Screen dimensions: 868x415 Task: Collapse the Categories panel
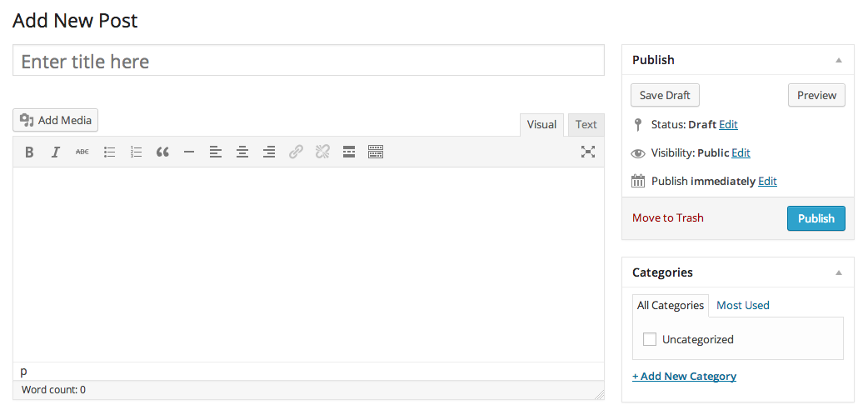[839, 272]
